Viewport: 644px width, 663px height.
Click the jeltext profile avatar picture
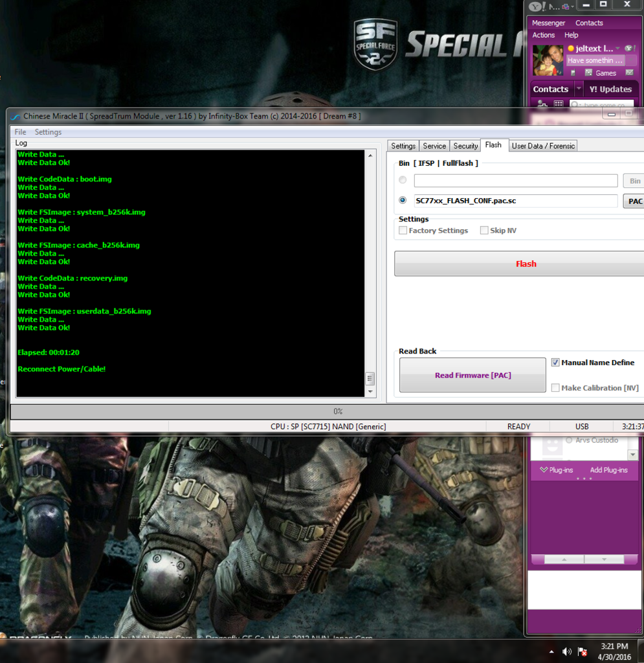548,60
